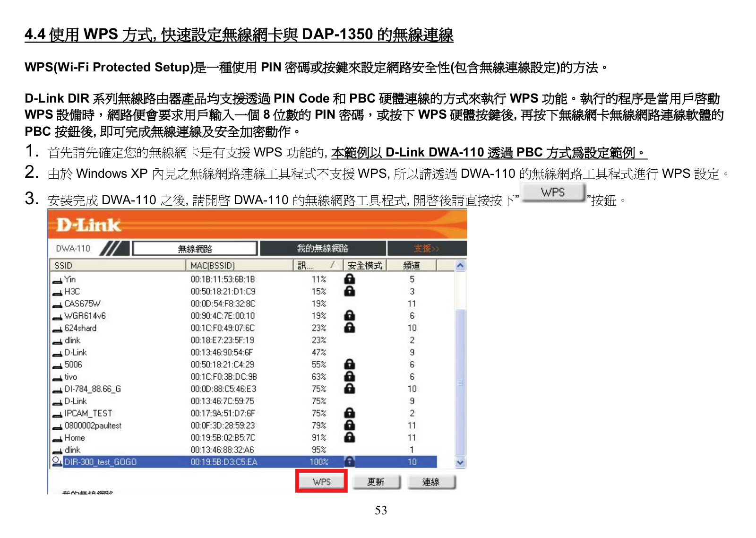Open the 支援>> support tab
756x538 pixels.
click(427, 248)
